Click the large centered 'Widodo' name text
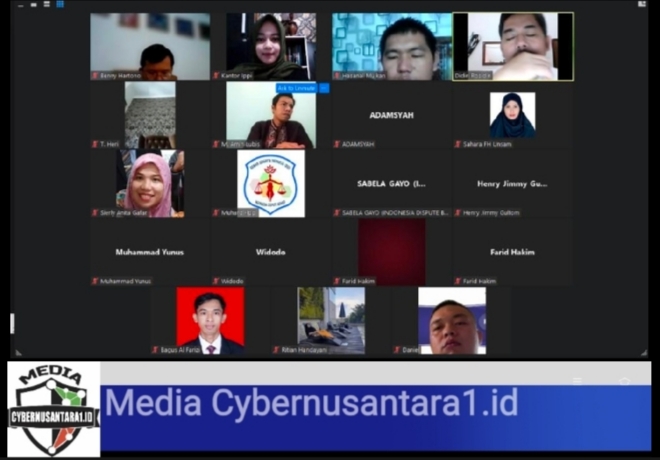This screenshot has height=460, width=660. tap(271, 252)
